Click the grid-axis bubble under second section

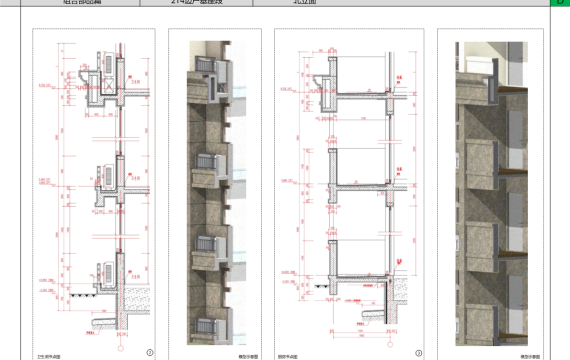click(390, 344)
